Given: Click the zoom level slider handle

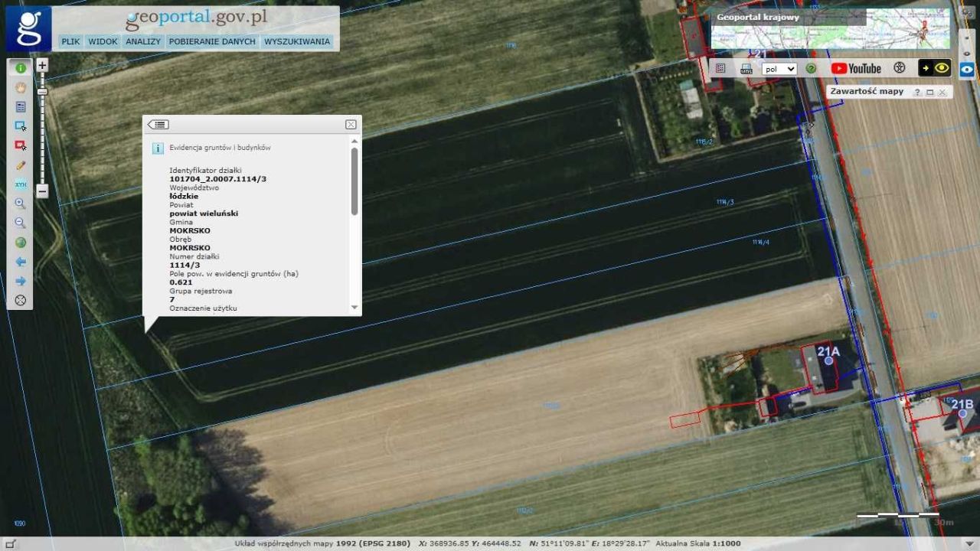Looking at the screenshot, I should pos(42,92).
